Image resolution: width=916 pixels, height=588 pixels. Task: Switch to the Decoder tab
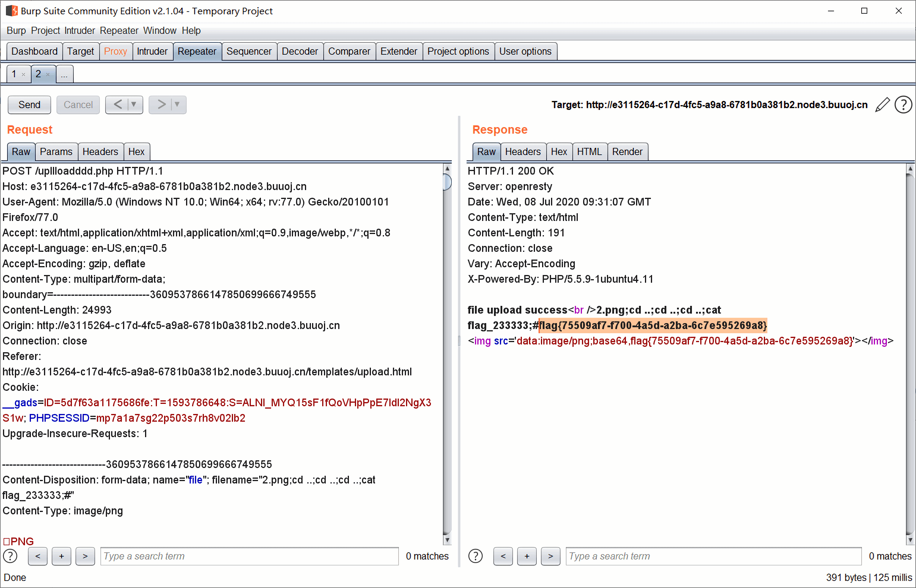pos(300,51)
